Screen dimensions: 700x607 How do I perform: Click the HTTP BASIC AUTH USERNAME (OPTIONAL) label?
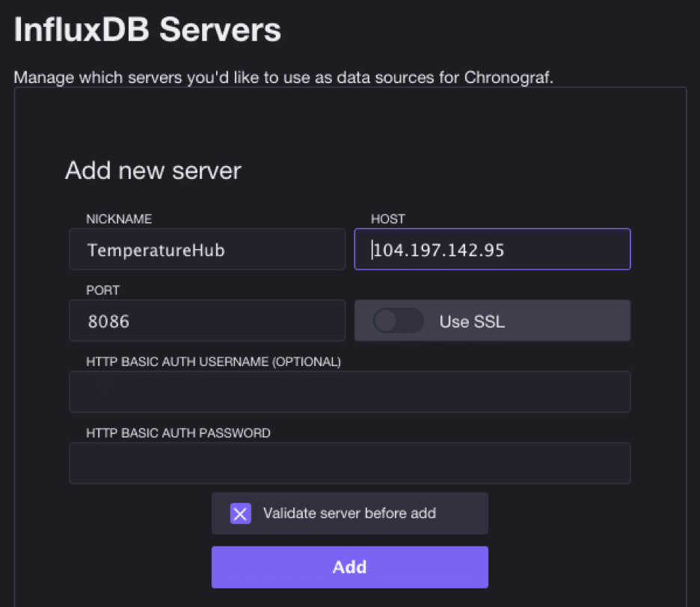[x=213, y=362]
